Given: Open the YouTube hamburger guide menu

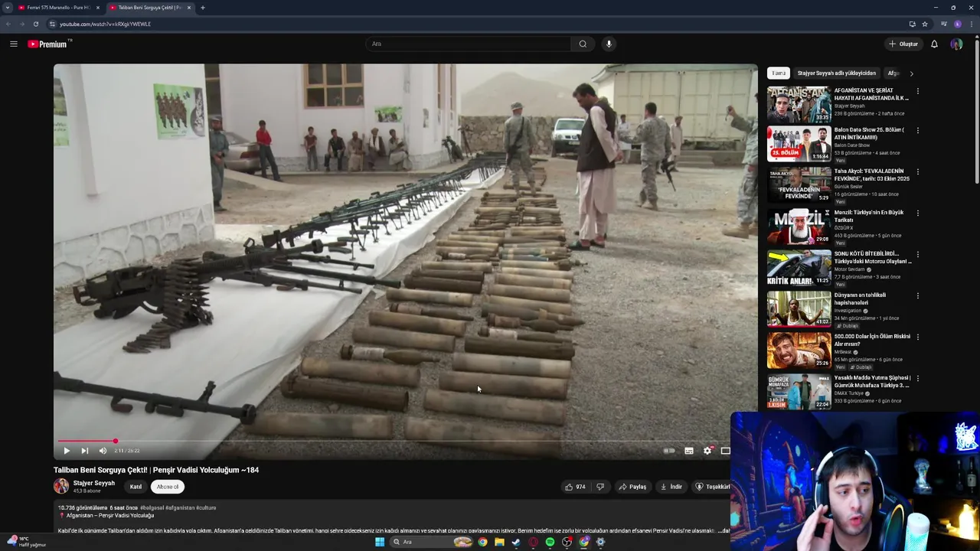Looking at the screenshot, I should point(13,44).
